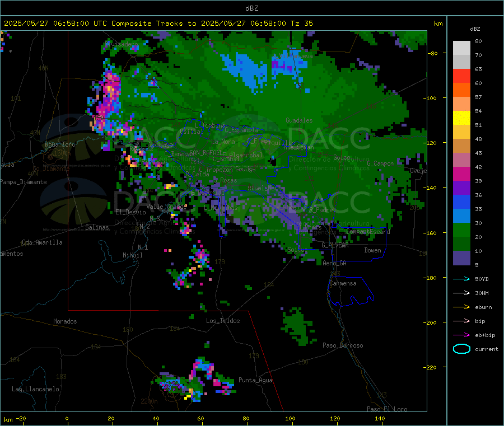The image size is (504, 426).
Task: Click the Punta_Agua place label
Action: pyautogui.click(x=255, y=381)
